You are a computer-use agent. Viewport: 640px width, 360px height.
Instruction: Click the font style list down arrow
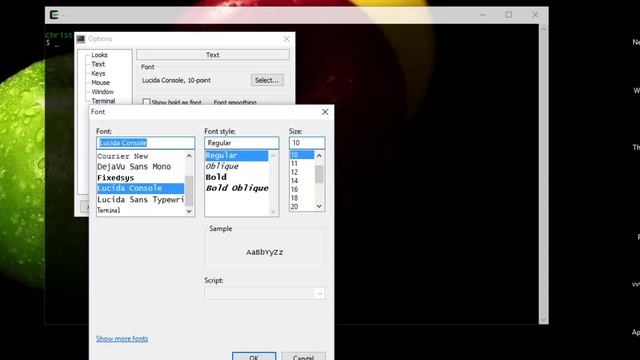point(273,211)
